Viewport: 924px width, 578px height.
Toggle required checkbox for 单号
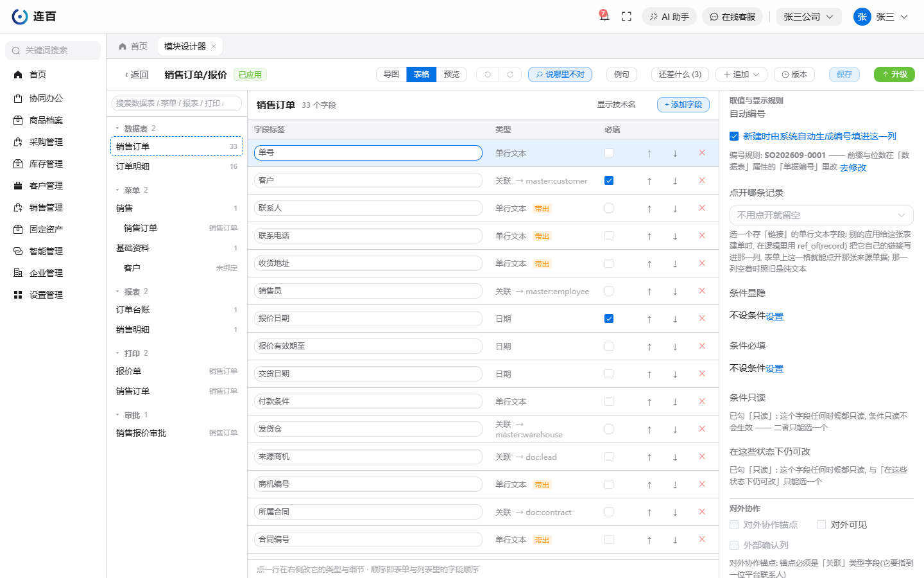point(609,153)
